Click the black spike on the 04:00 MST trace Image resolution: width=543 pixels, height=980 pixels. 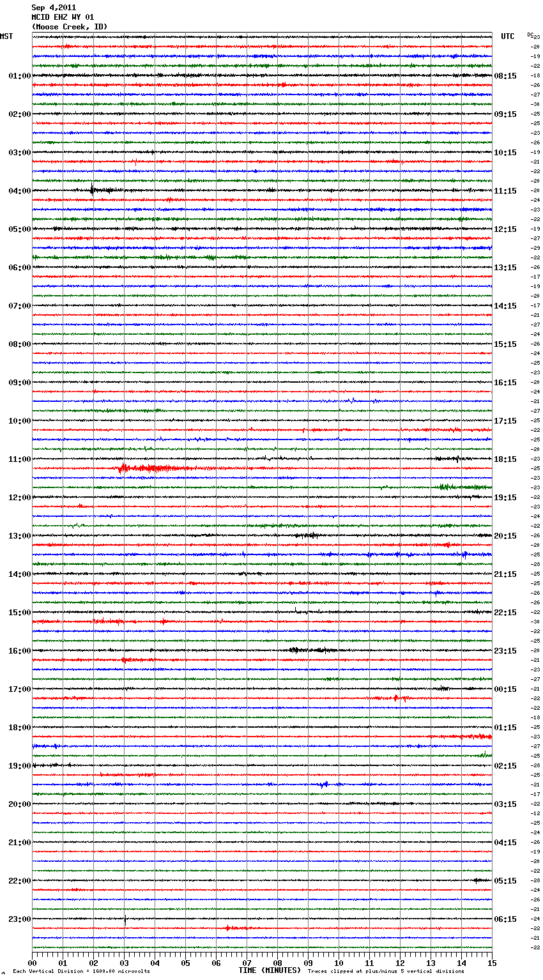(x=93, y=189)
